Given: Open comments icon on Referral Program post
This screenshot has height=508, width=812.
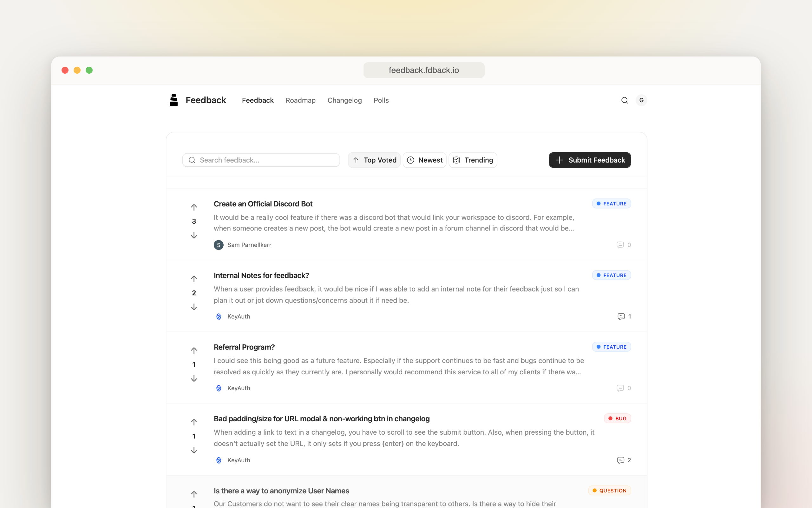Looking at the screenshot, I should tap(620, 388).
